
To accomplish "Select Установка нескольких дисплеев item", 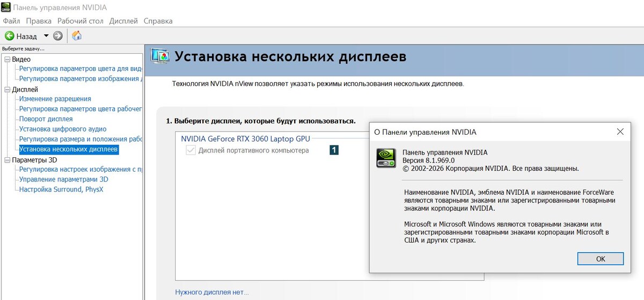I will coord(69,149).
